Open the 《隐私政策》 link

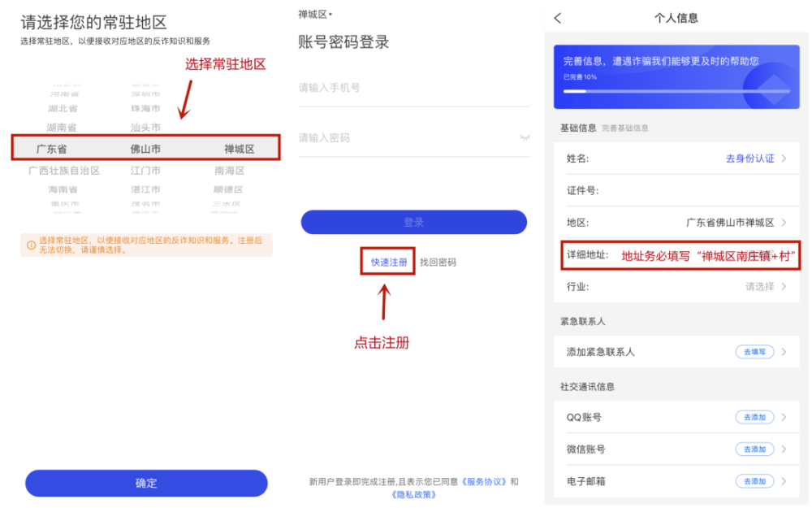pos(414,494)
